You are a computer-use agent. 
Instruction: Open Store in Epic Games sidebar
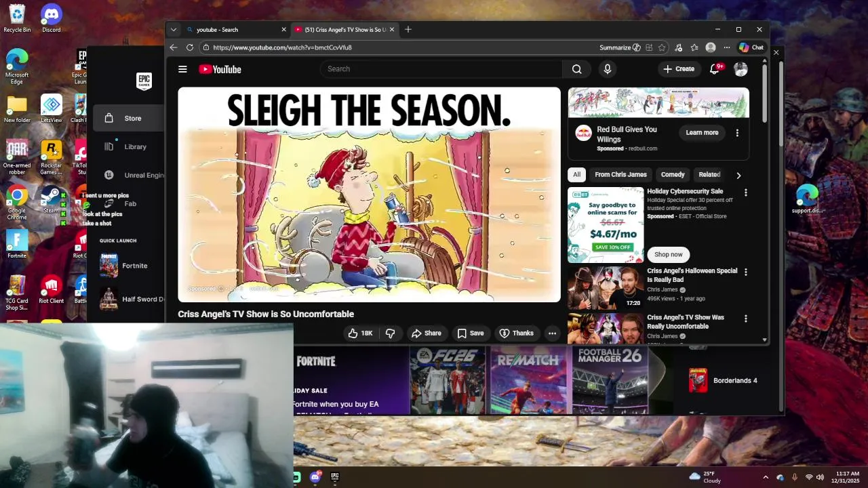point(129,118)
